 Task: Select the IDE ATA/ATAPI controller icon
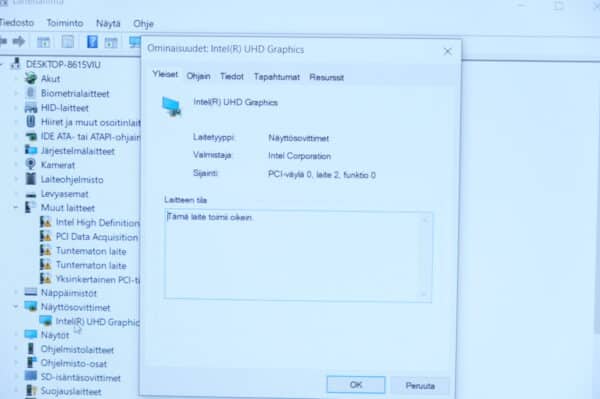pos(31,136)
